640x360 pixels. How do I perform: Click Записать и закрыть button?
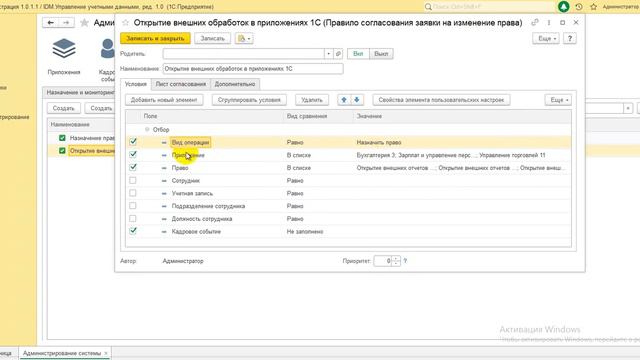click(x=155, y=38)
